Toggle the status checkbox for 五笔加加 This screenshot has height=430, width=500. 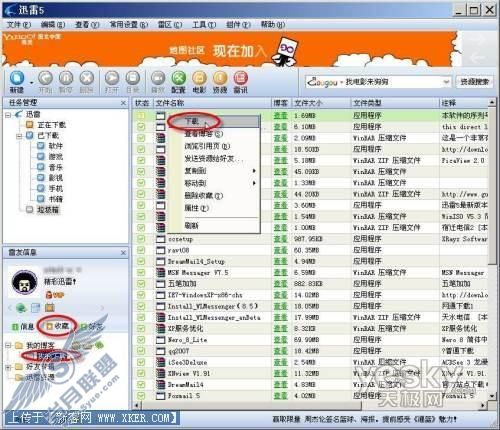tap(141, 284)
